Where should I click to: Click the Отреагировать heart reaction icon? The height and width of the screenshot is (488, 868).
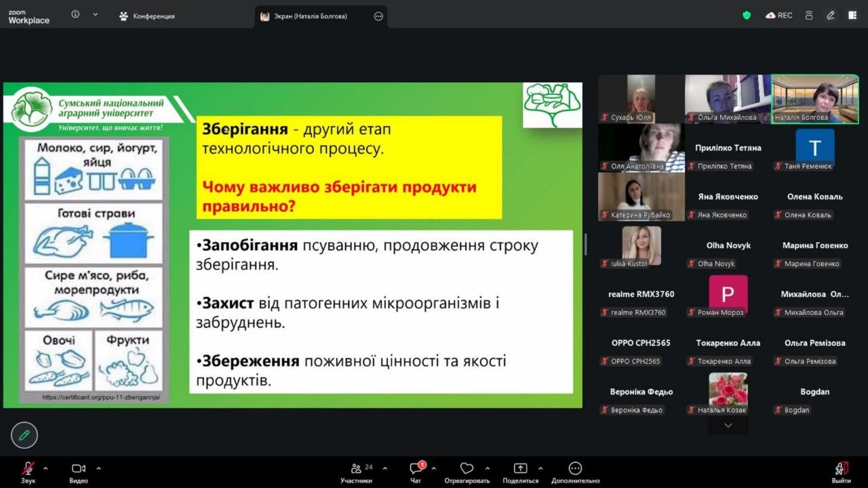467,468
